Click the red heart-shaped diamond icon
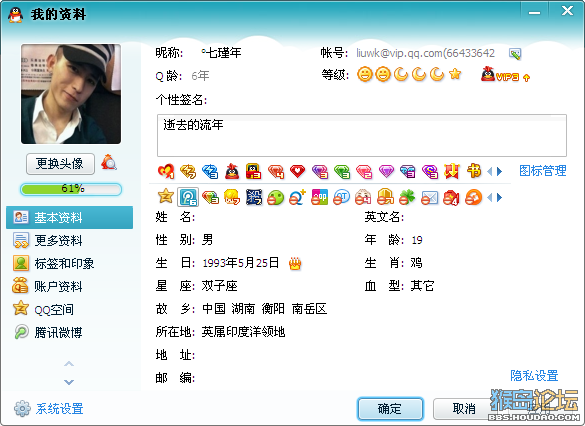This screenshot has height=426, width=585. [x=297, y=171]
